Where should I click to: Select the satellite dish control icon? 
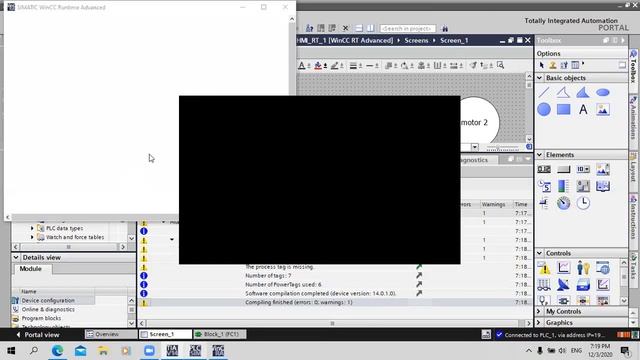[x=563, y=284]
